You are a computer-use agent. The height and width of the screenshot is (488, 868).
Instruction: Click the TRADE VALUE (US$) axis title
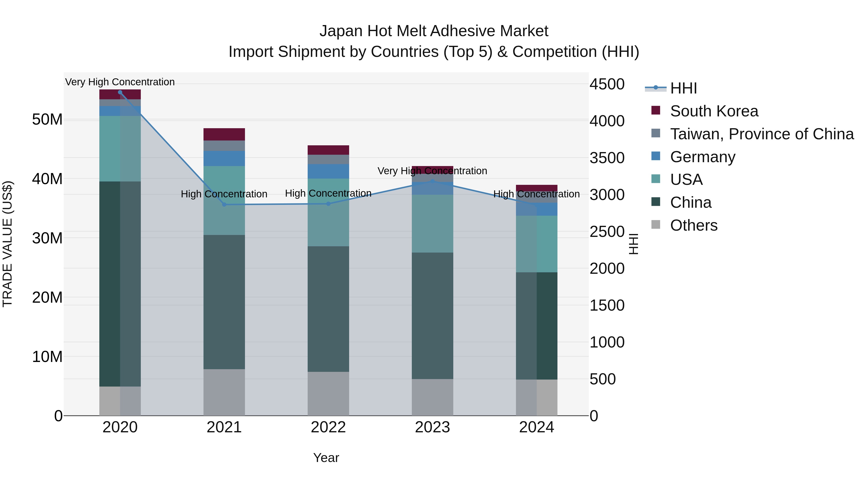tap(7, 244)
